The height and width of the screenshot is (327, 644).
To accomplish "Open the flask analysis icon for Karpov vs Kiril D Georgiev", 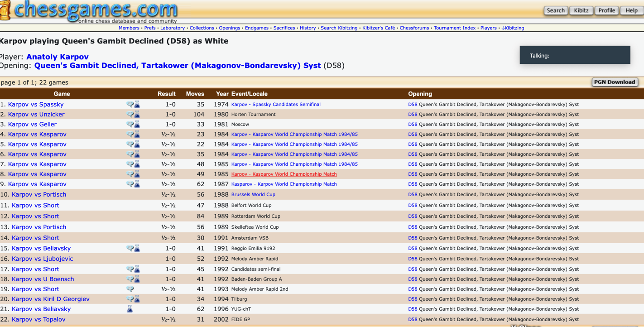I will 137,299.
